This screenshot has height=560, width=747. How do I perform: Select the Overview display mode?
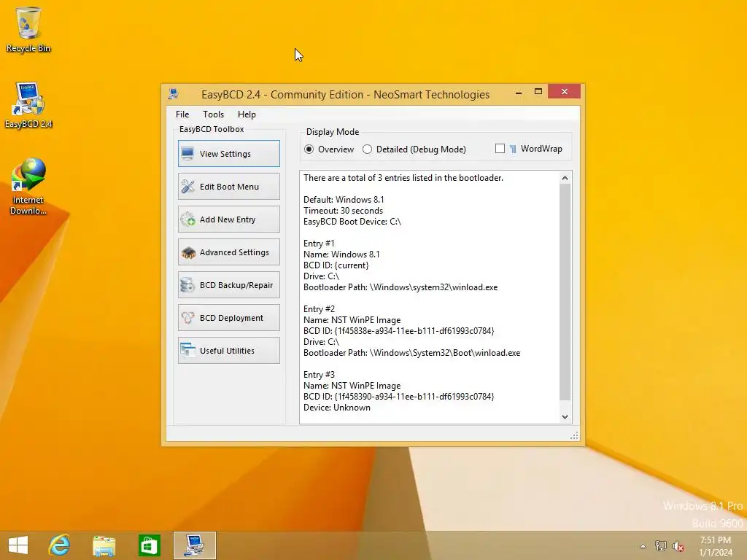[329, 149]
